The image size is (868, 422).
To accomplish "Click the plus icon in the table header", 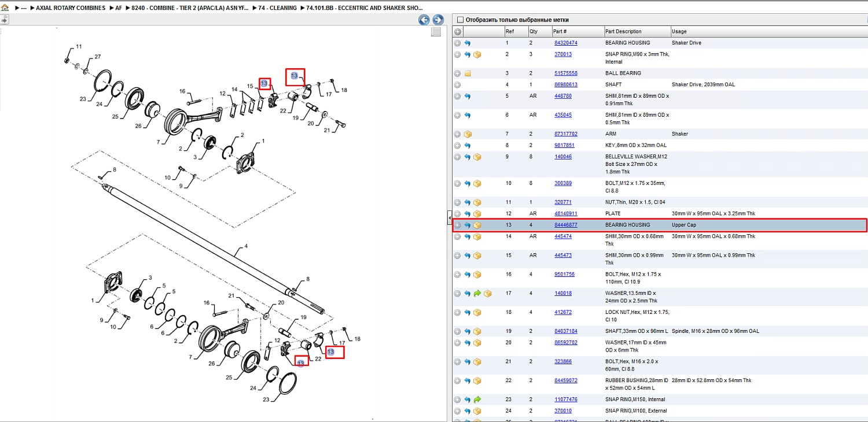I will point(457,32).
